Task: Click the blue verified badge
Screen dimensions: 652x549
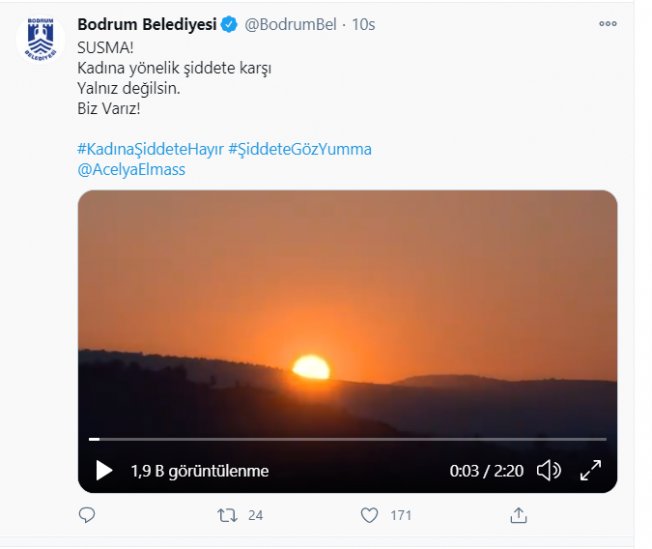Action: click(229, 25)
